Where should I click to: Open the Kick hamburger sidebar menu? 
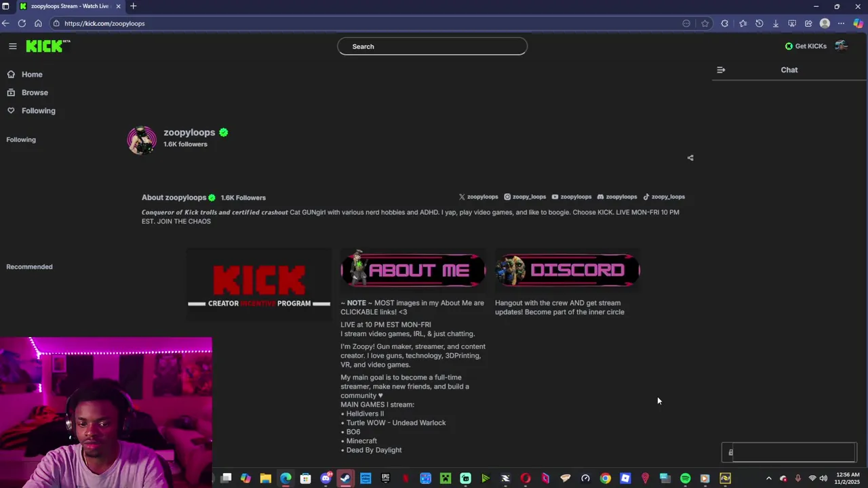click(12, 46)
